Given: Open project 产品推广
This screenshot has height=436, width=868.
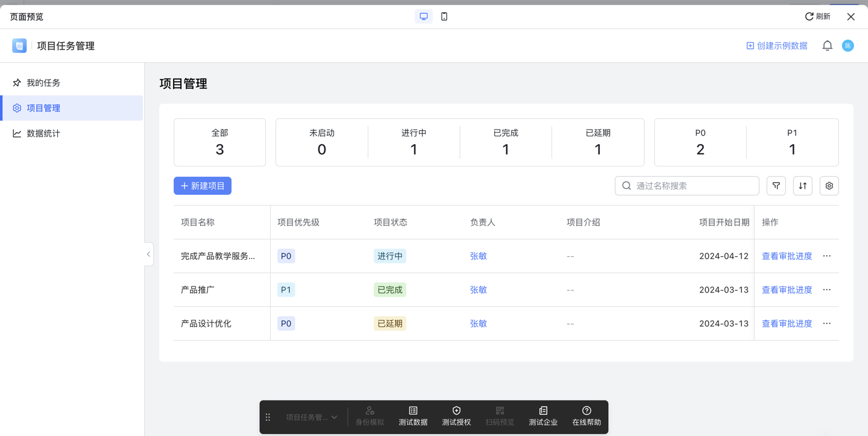Looking at the screenshot, I should click(198, 290).
